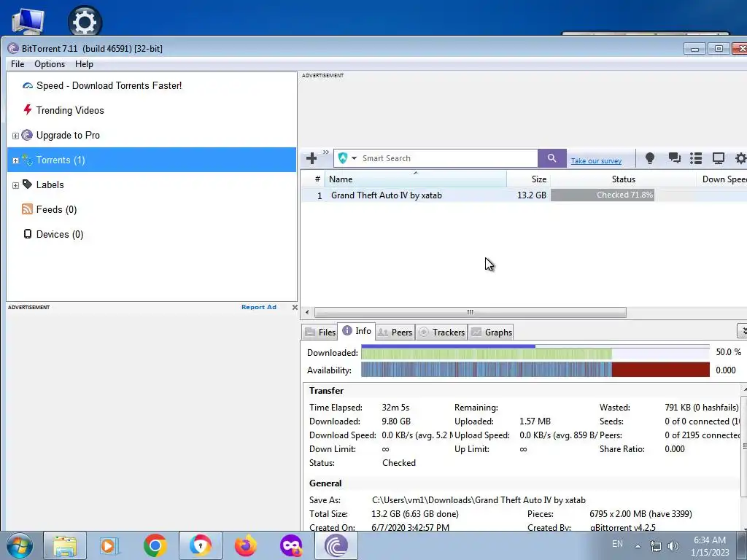Screen dimensions: 747x560
Task: Open File Explorer from the taskbar
Action: click(65, 545)
